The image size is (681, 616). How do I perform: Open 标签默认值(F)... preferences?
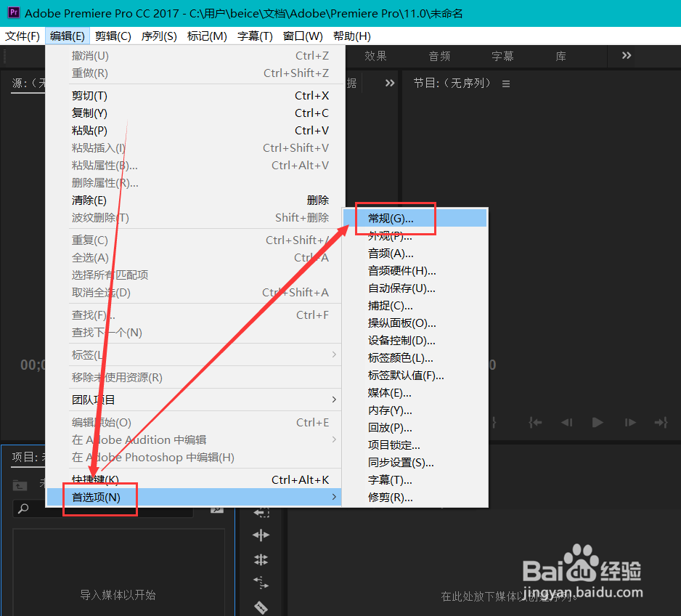click(415, 375)
